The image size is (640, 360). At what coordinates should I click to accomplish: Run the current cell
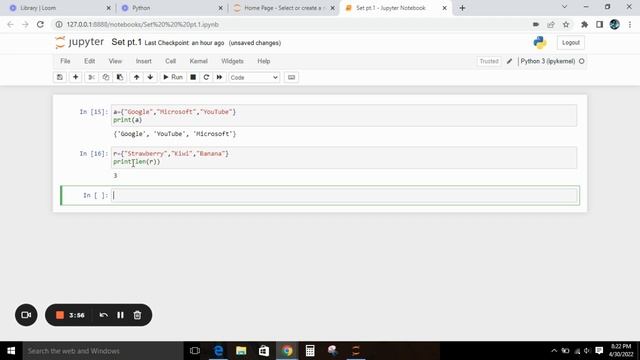(173, 77)
